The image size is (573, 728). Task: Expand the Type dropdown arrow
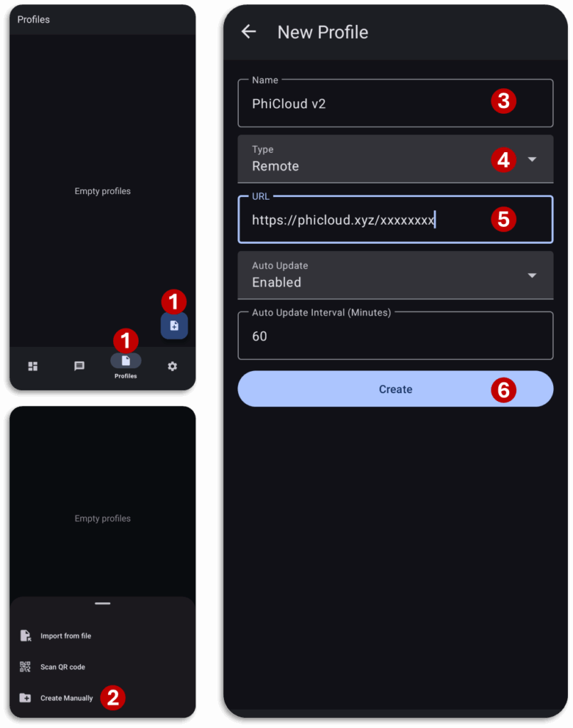pos(532,159)
